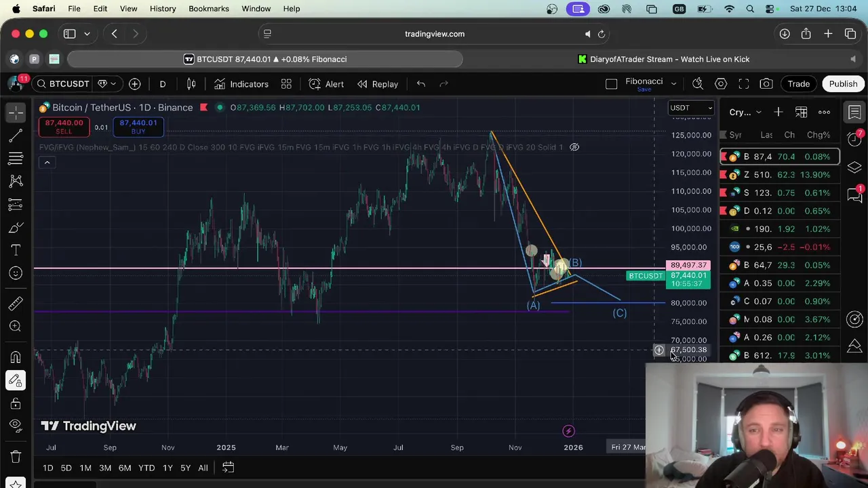Image resolution: width=868 pixels, height=488 pixels.
Task: Toggle indicator visibility eye icon
Action: pos(574,147)
